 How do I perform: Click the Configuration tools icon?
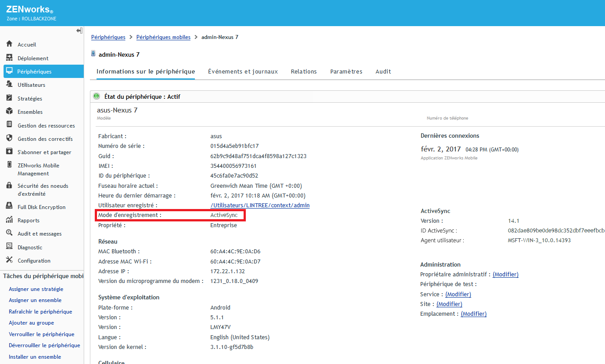coord(9,260)
